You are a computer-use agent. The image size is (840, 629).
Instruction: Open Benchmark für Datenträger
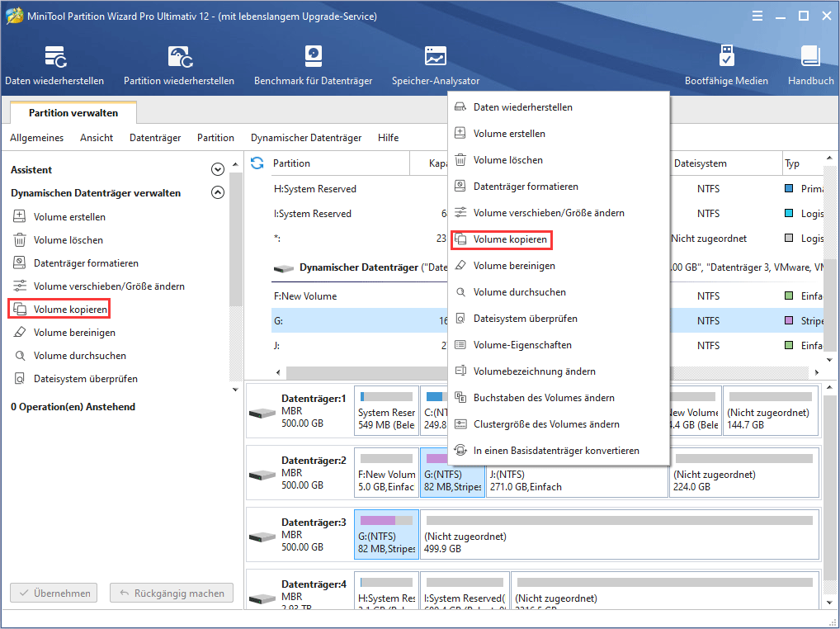point(313,65)
